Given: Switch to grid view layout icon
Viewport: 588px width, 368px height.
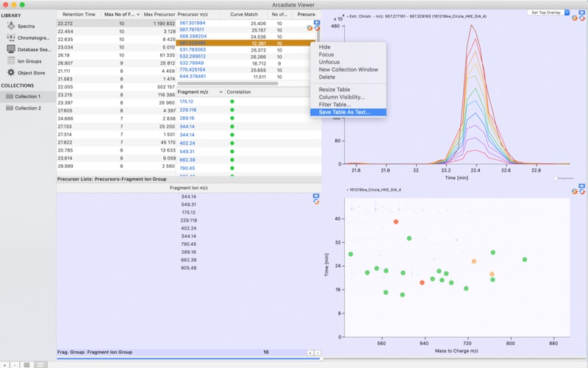Looking at the screenshot, I should [x=40, y=365].
